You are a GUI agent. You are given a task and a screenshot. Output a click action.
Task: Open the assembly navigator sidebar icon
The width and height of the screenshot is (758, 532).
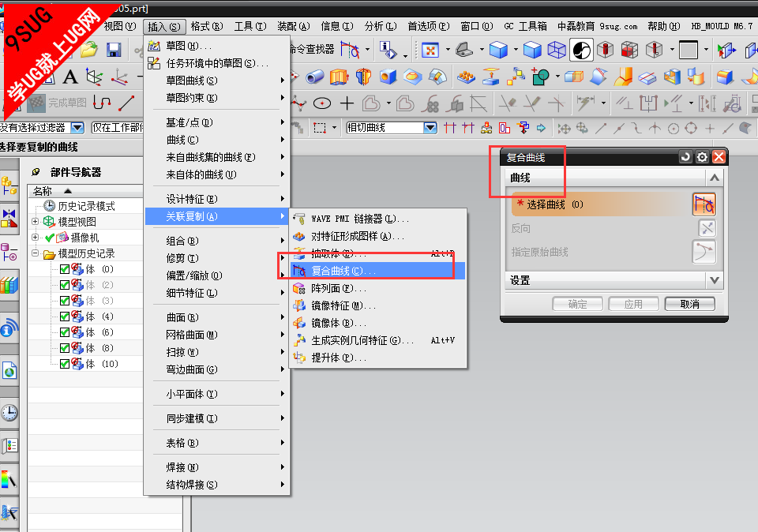[x=9, y=185]
